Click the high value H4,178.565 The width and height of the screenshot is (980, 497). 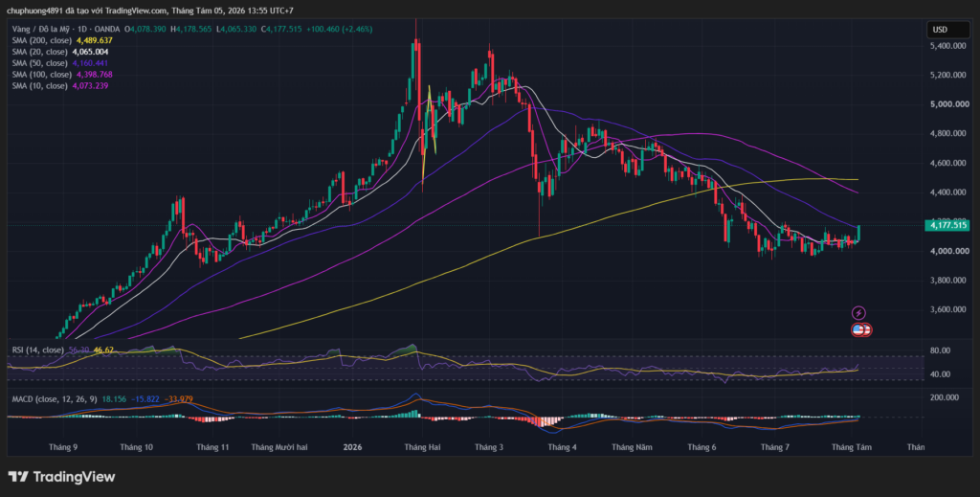click(x=190, y=30)
